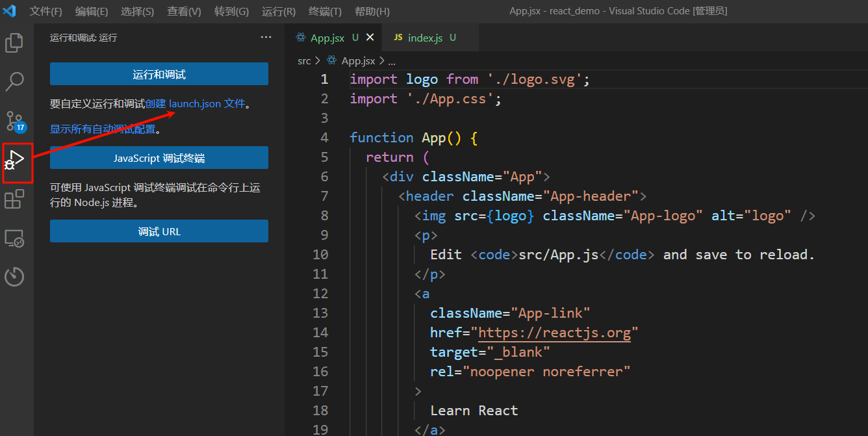Click the 运行和调试 button
This screenshot has height=436, width=868.
click(159, 74)
